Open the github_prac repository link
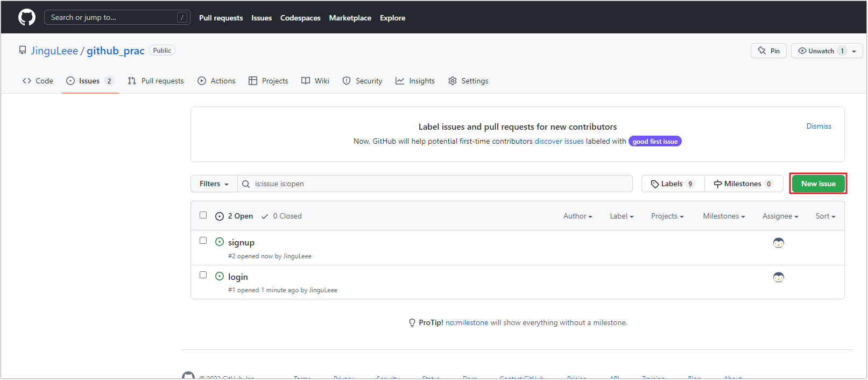Screen dimensions: 868x380 tap(116, 51)
